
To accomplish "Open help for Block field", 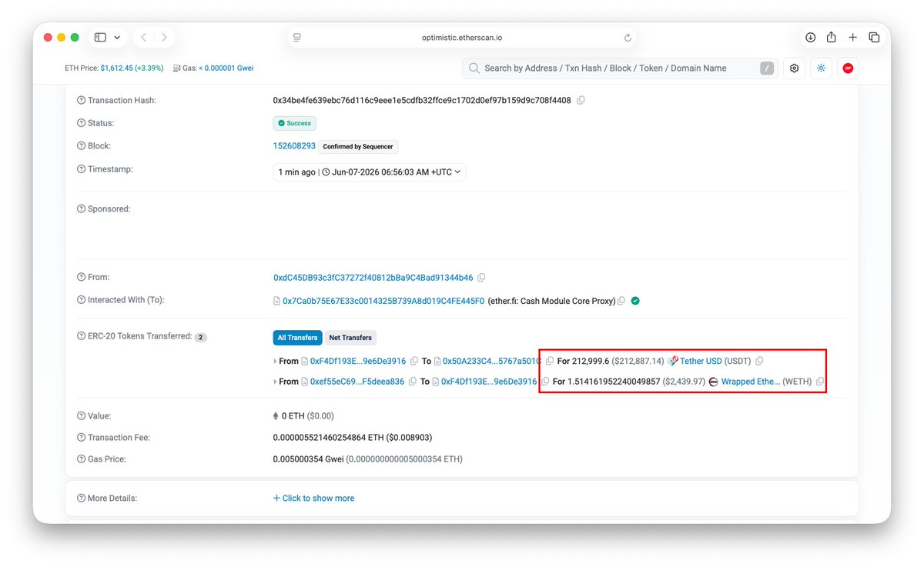I will (82, 146).
